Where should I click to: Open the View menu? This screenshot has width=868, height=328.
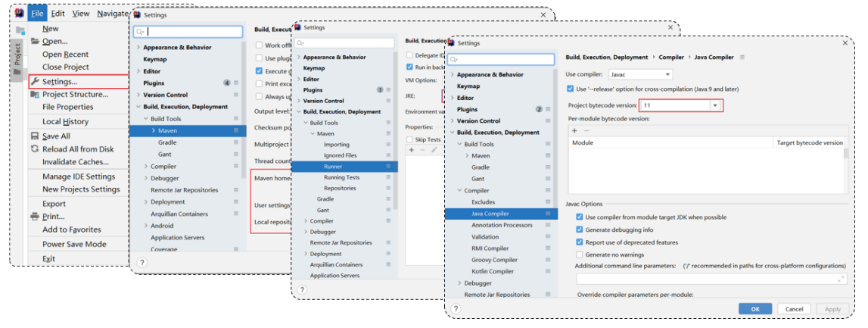click(x=81, y=14)
